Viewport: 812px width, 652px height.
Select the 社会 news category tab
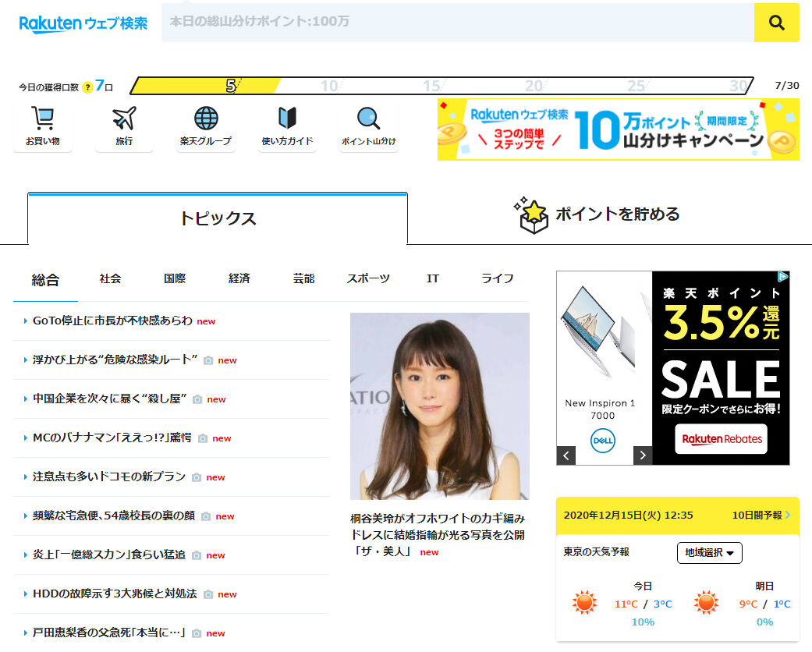coord(110,278)
